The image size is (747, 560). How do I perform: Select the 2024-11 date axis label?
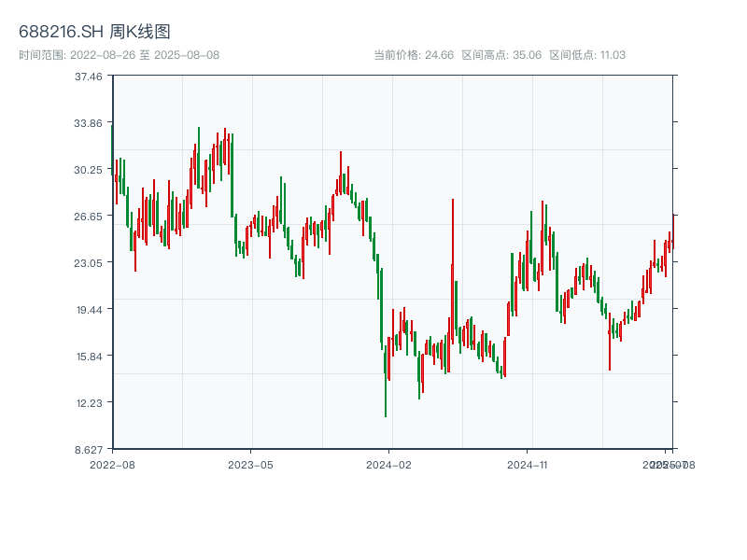[x=528, y=464]
